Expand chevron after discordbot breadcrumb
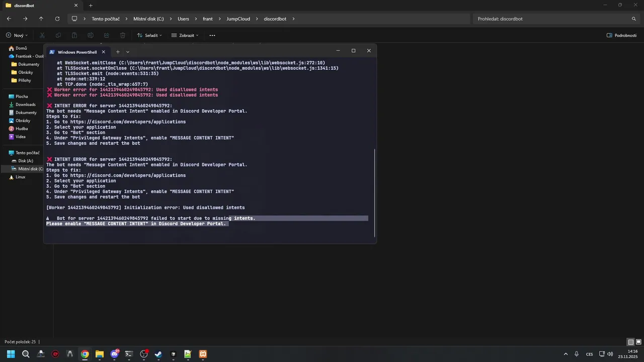 tap(293, 19)
